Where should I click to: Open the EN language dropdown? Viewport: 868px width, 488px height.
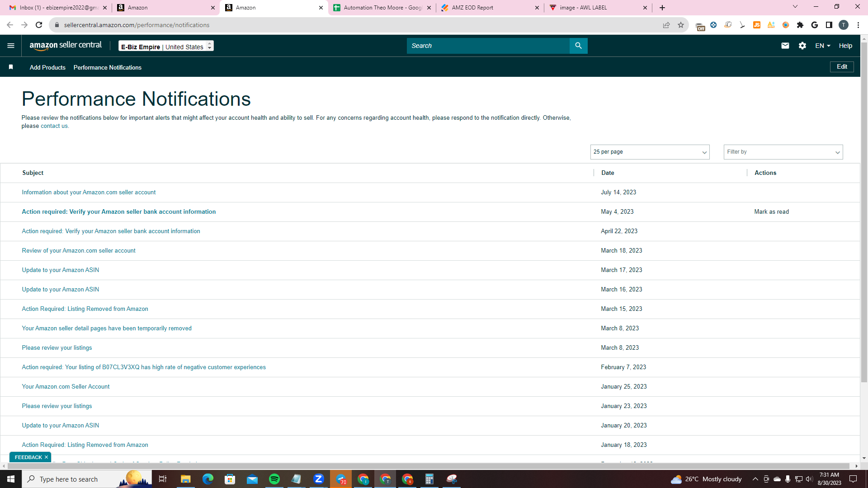tap(822, 46)
